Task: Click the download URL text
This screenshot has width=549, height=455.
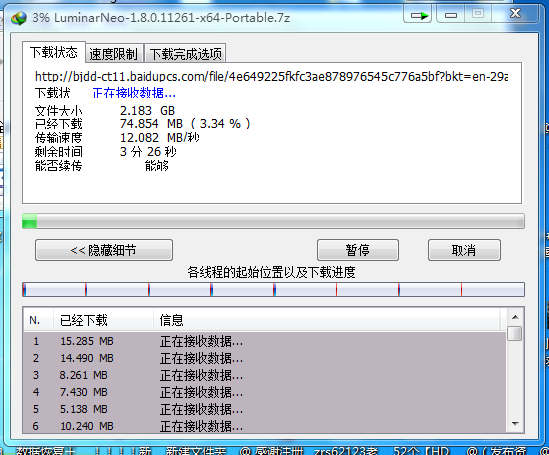Action: click(x=271, y=76)
